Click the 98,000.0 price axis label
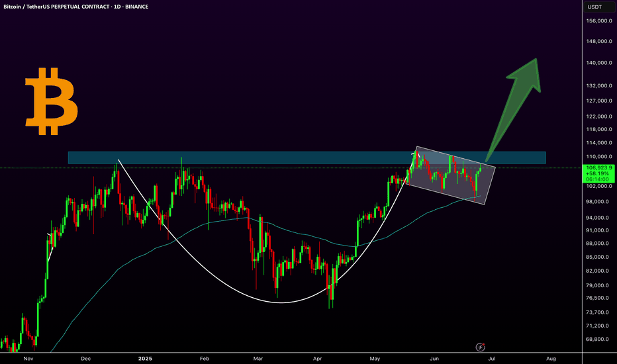The image size is (617, 364). point(599,202)
